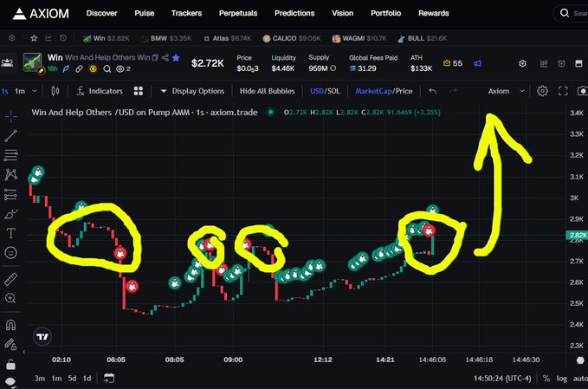Select the crosshair cursor tool
588x389 pixels.
pos(11,117)
